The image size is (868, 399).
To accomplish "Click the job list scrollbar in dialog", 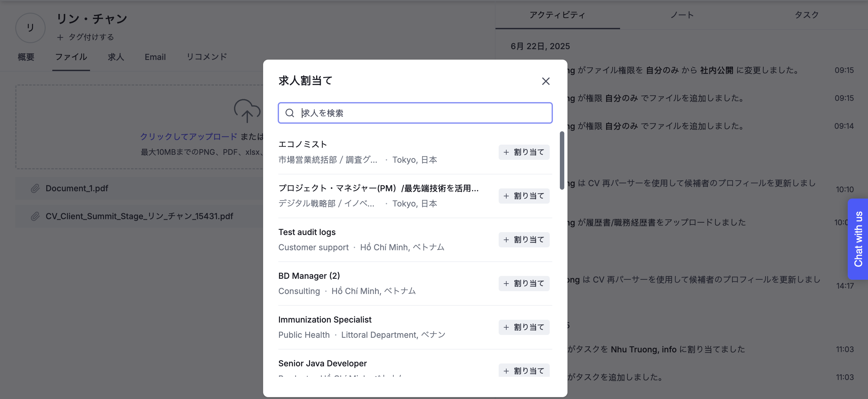I will coord(562,160).
